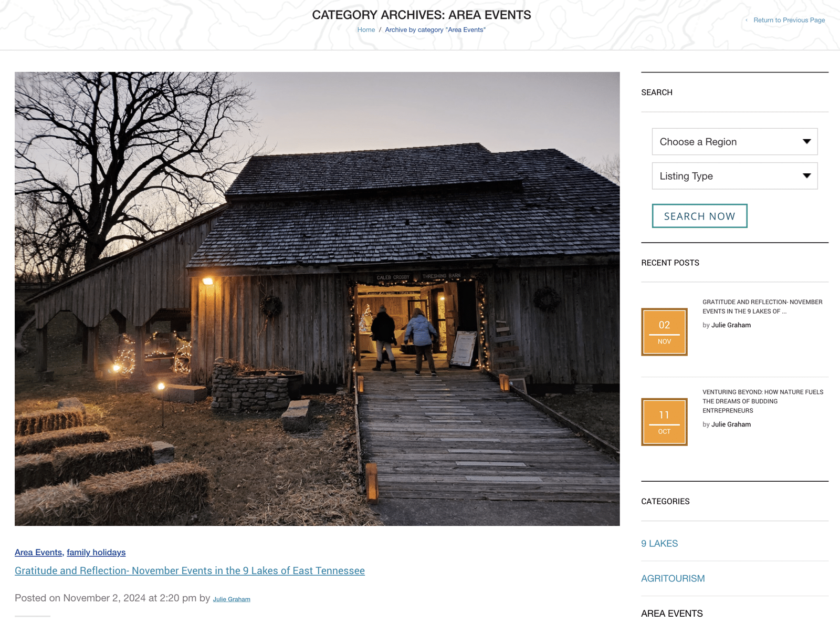Return to Previous Page link
This screenshot has width=840, height=623.
click(789, 20)
